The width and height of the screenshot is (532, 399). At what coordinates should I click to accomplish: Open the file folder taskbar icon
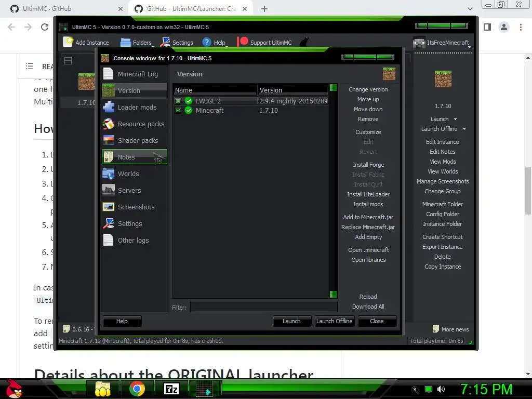(x=102, y=389)
